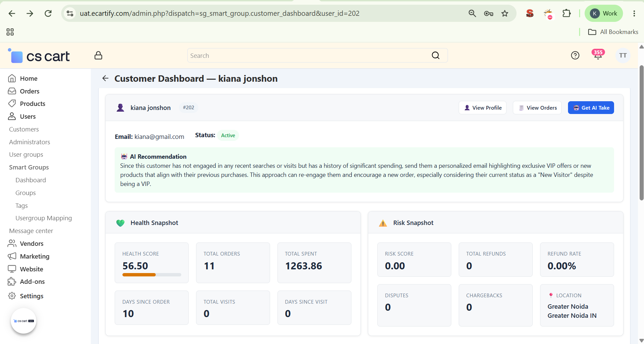Click the Active status badge

click(228, 136)
